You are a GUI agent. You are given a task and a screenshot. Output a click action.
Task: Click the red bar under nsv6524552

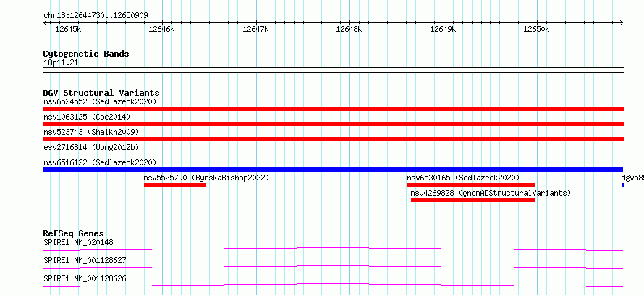click(x=333, y=109)
